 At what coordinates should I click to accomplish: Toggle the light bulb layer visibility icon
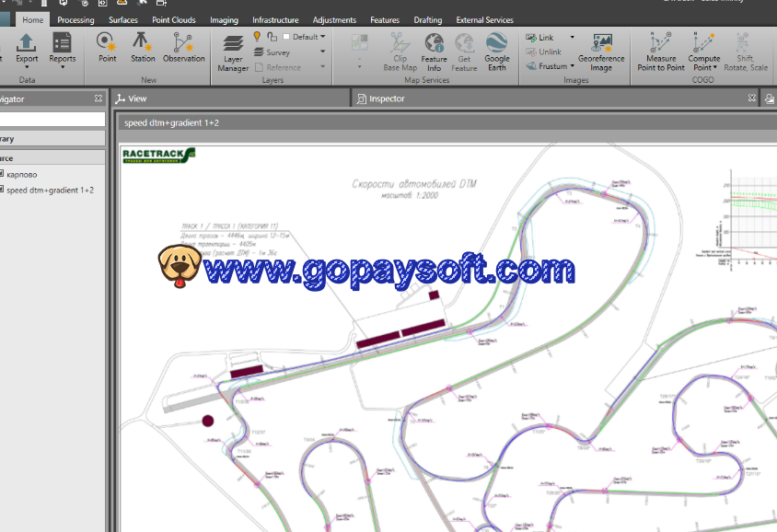click(258, 37)
